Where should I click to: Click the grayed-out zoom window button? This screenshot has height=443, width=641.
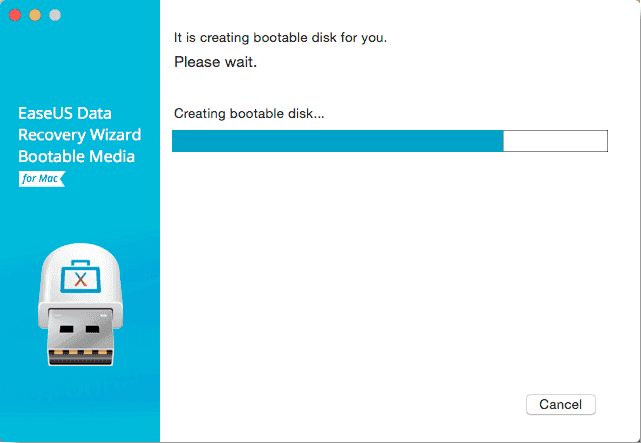point(55,15)
